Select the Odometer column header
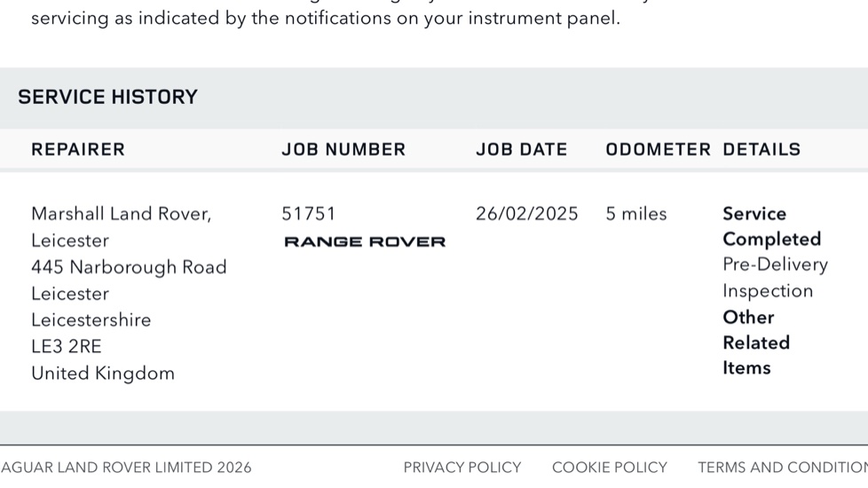This screenshot has width=868, height=488. pyautogui.click(x=658, y=150)
